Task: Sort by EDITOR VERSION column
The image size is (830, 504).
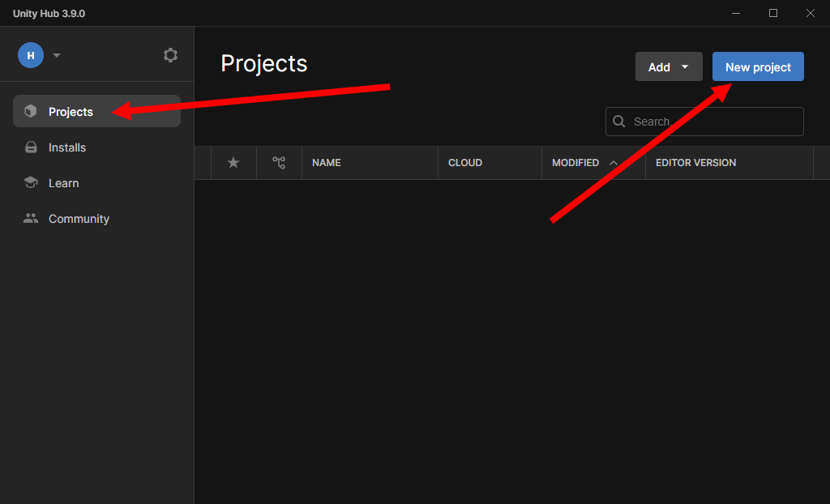Action: click(695, 163)
